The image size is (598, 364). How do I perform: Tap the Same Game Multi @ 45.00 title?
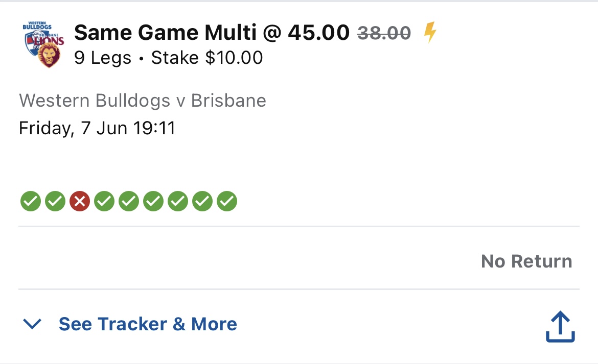click(x=212, y=32)
